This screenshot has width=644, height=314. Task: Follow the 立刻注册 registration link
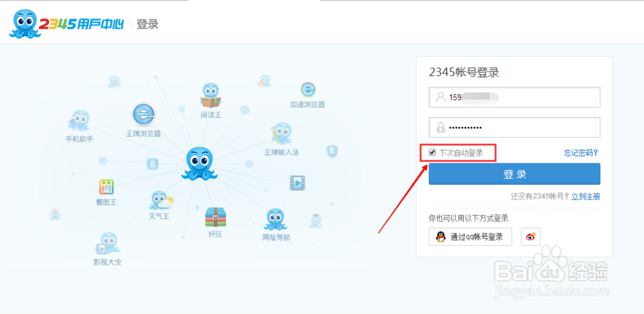point(585,197)
